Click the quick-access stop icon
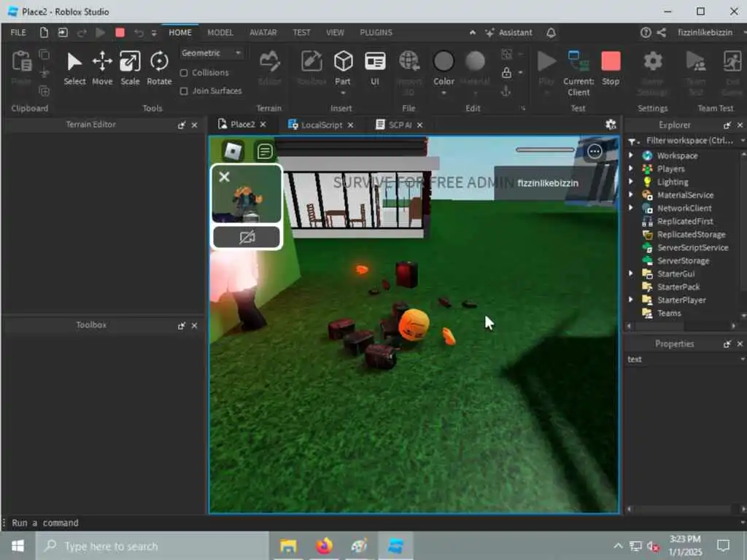 coord(120,32)
